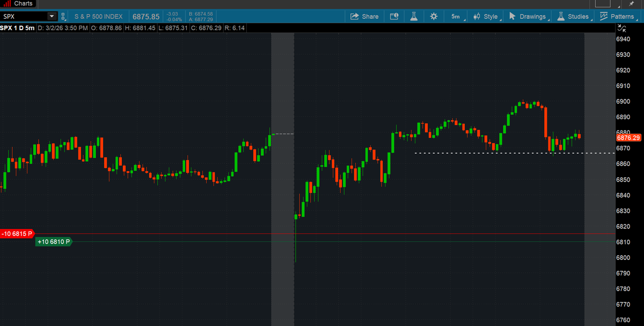Click the -10 6815 P order label

[x=17, y=234]
